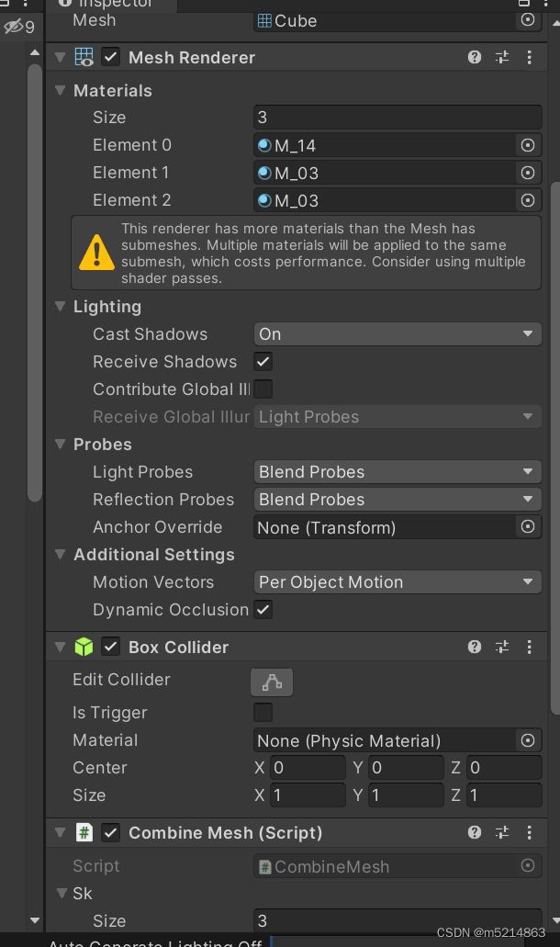Open Mesh Renderer preset settings icon
Viewport: 560px width, 947px height.
pos(502,57)
